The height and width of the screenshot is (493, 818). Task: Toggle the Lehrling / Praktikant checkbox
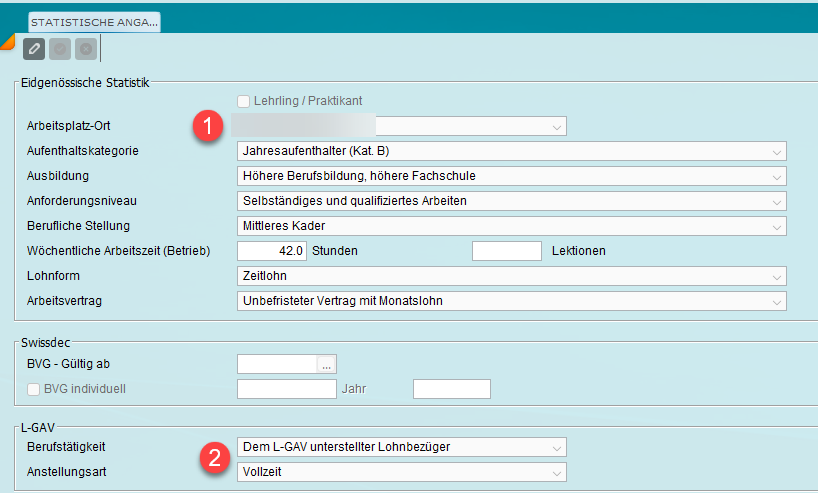point(243,101)
